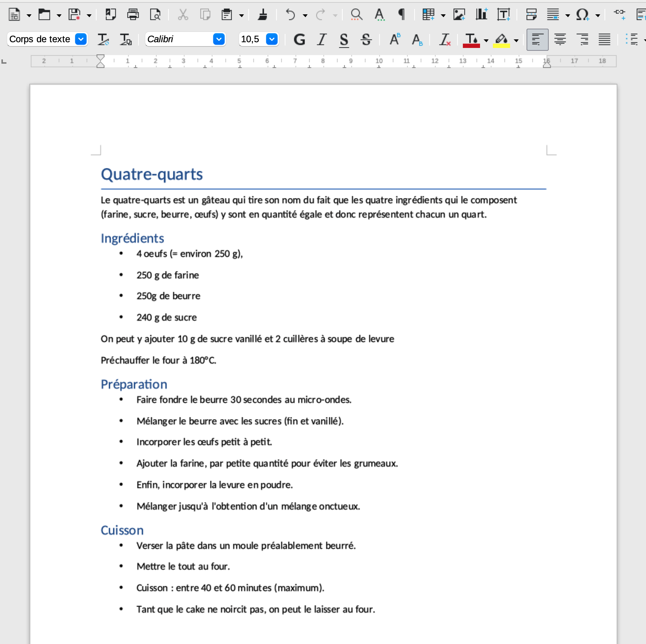Toggle superscript formatting
646x644 pixels.
(x=395, y=39)
